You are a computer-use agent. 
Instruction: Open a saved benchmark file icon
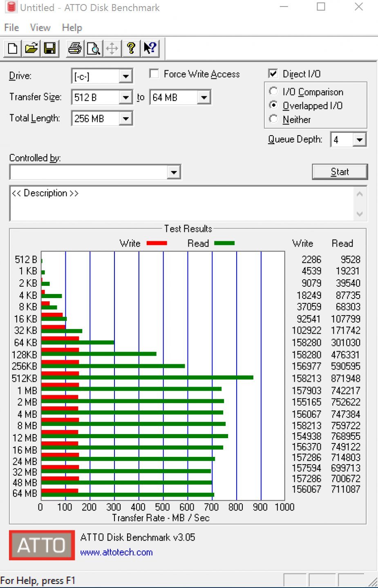pos(31,49)
